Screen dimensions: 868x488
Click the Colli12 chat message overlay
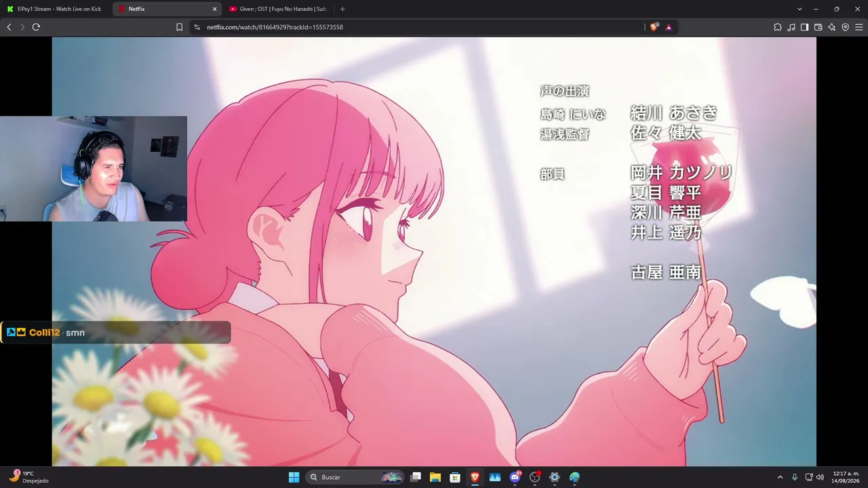(x=116, y=332)
